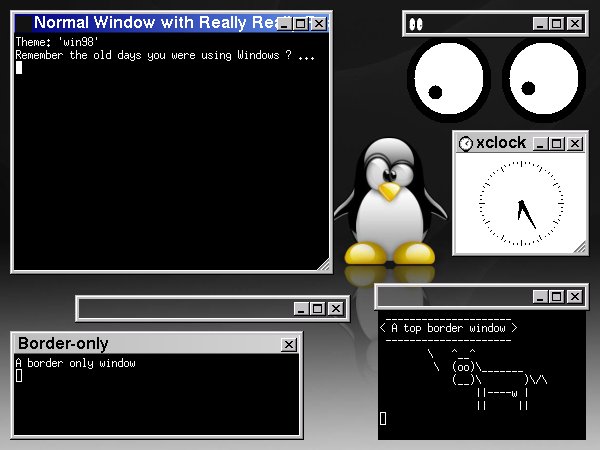This screenshot has width=600, height=450.
Task: Click the Border-only title text
Action: pos(63,344)
